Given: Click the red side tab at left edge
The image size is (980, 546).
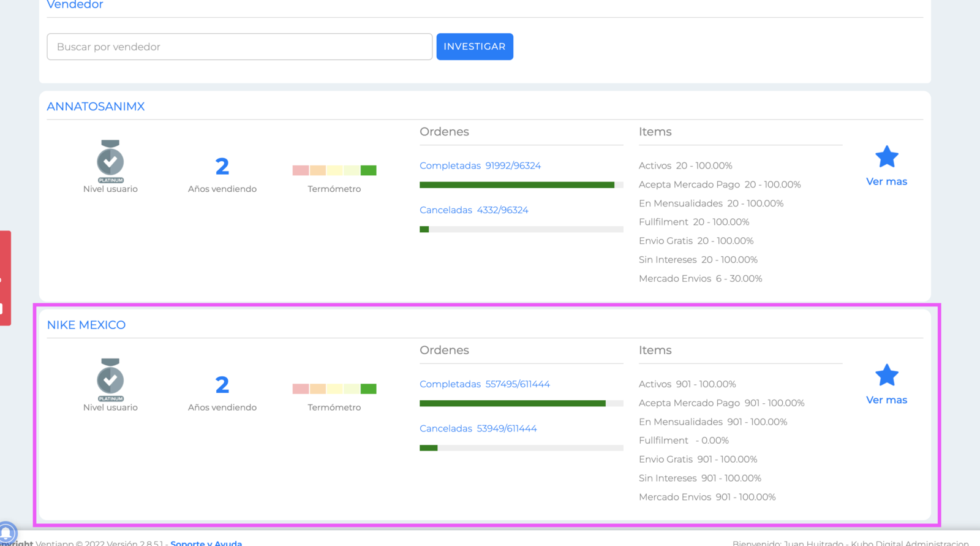Looking at the screenshot, I should pyautogui.click(x=6, y=278).
